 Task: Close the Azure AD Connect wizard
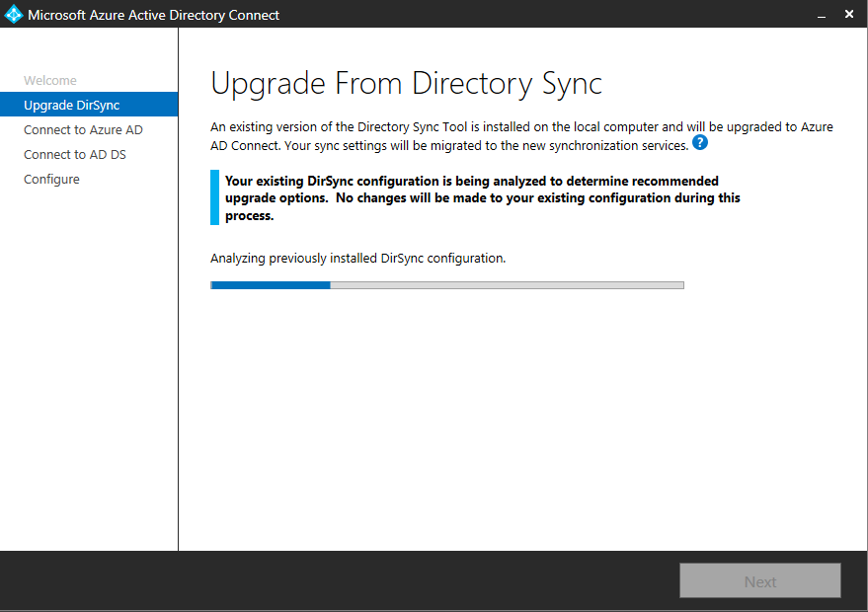point(849,15)
